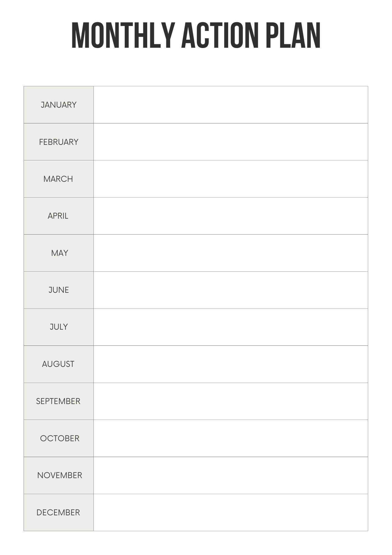392x555 pixels.
Task: Select the blank September action field
Action: [231, 401]
